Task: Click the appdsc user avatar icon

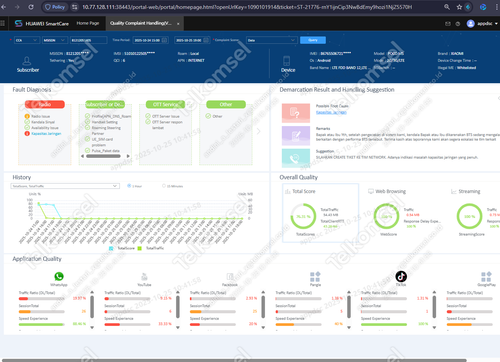Action: pos(470,23)
